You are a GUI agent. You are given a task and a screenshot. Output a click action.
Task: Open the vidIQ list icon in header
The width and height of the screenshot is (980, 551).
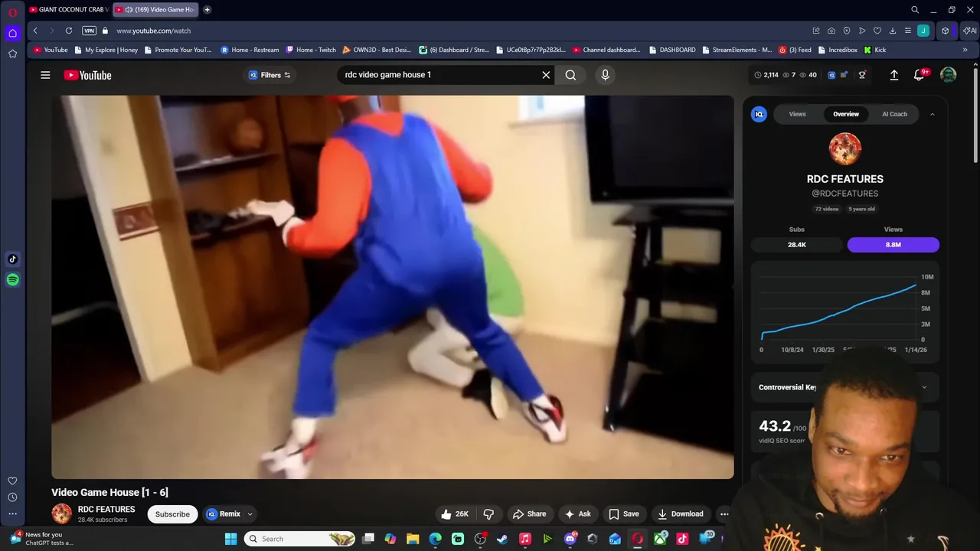point(844,75)
